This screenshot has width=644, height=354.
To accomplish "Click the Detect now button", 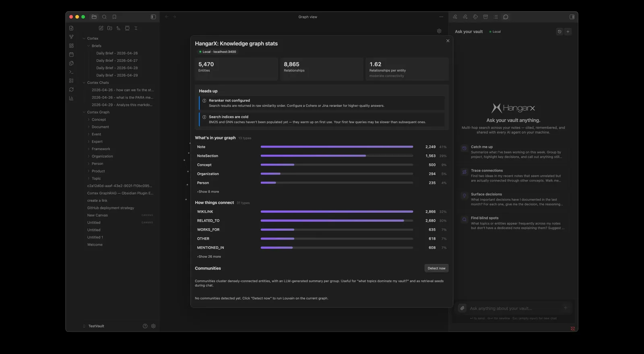I will [x=436, y=268].
